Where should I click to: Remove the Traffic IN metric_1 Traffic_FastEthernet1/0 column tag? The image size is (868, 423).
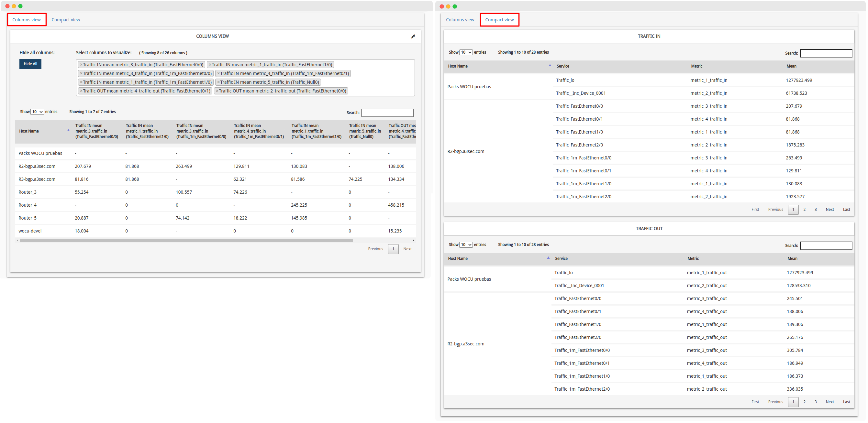210,65
